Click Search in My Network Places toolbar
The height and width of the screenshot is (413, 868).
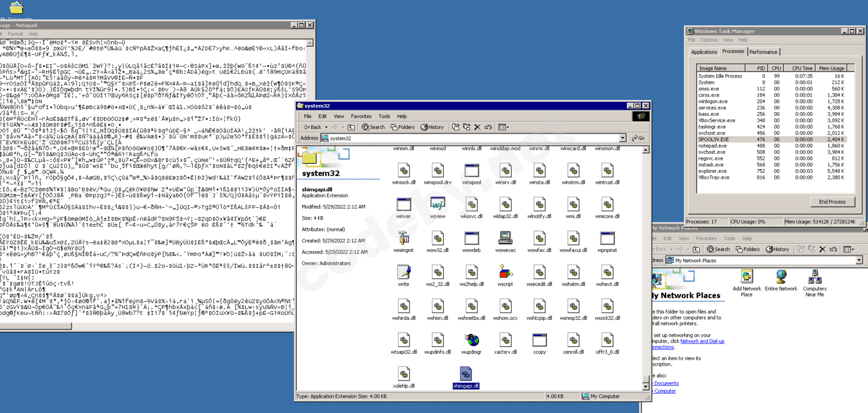coord(718,249)
